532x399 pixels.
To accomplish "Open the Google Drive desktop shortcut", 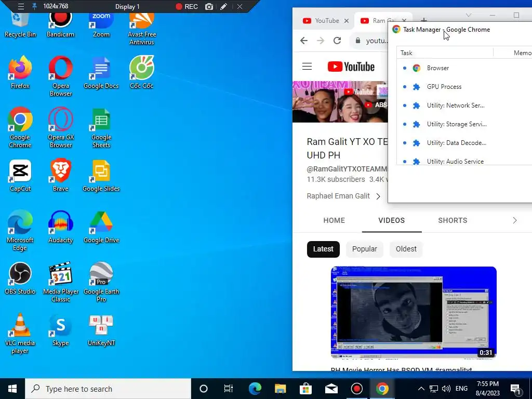I will click(101, 227).
